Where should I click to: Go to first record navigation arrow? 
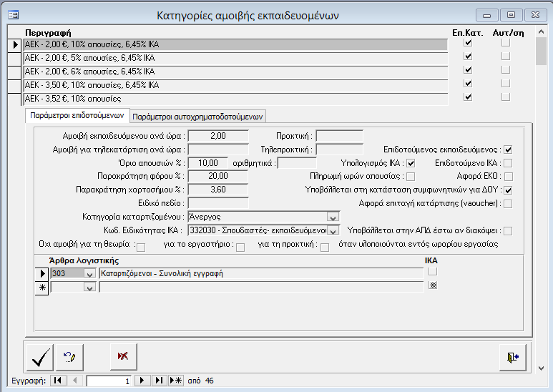57,381
